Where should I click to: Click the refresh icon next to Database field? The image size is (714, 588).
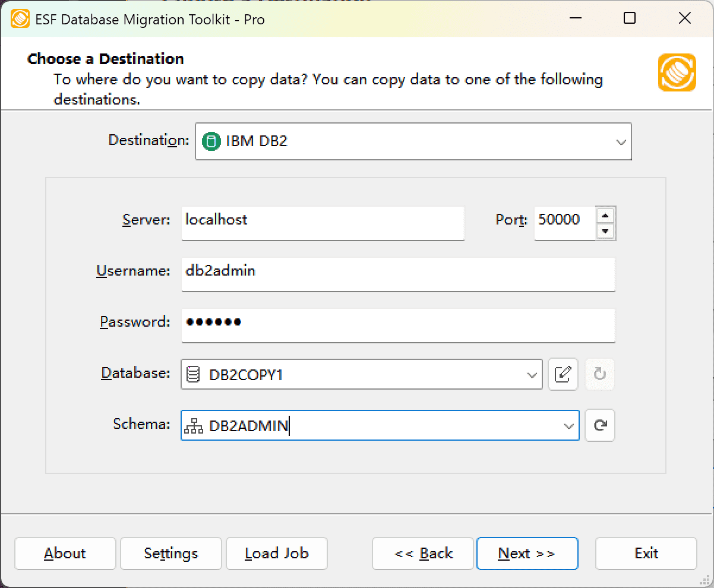(x=599, y=374)
